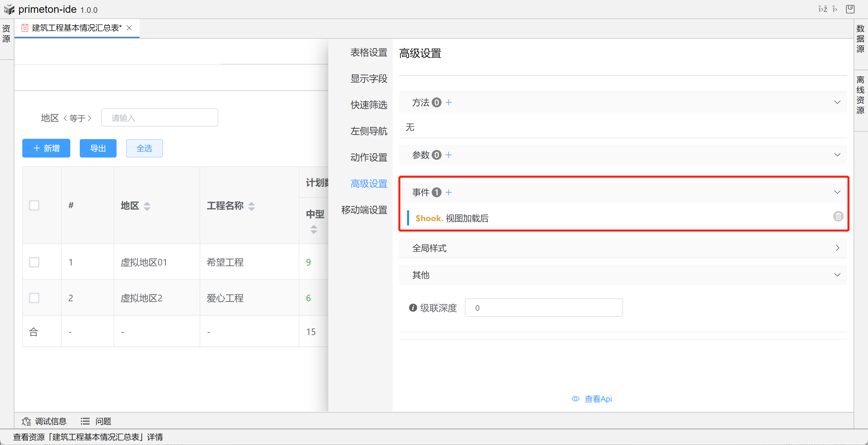Add a new method with plus icon
The width and height of the screenshot is (868, 445).
click(448, 102)
